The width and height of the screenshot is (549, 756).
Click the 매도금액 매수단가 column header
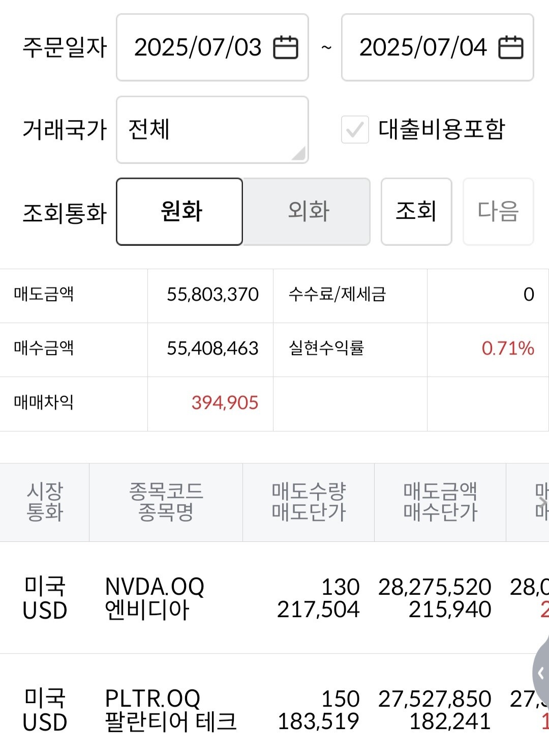440,502
